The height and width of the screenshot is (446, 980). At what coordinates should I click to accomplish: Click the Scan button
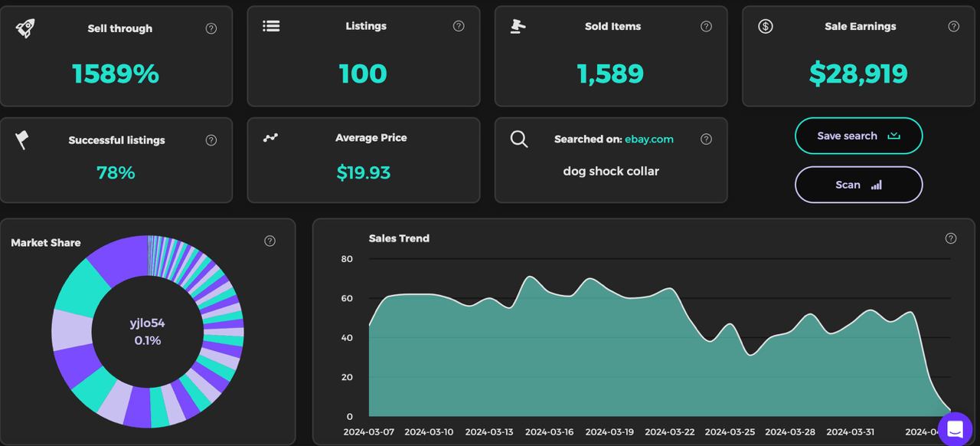pyautogui.click(x=858, y=185)
